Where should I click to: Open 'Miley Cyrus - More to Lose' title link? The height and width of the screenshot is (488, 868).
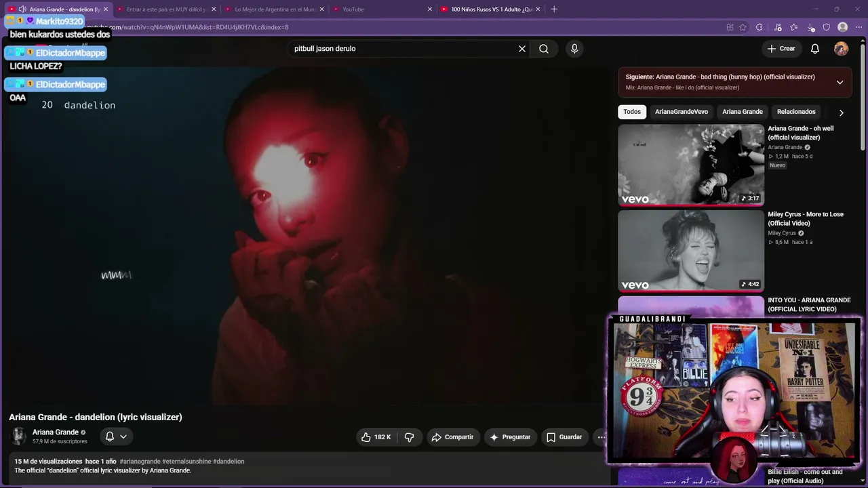coord(806,219)
